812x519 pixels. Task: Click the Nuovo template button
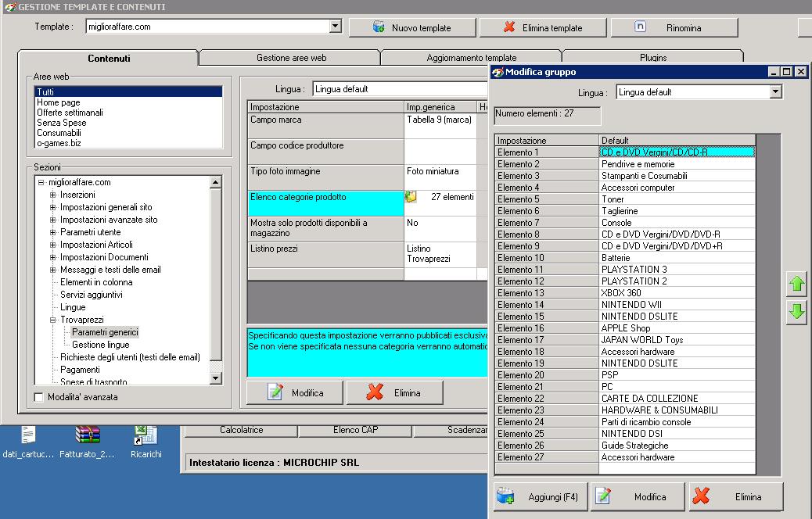412,27
